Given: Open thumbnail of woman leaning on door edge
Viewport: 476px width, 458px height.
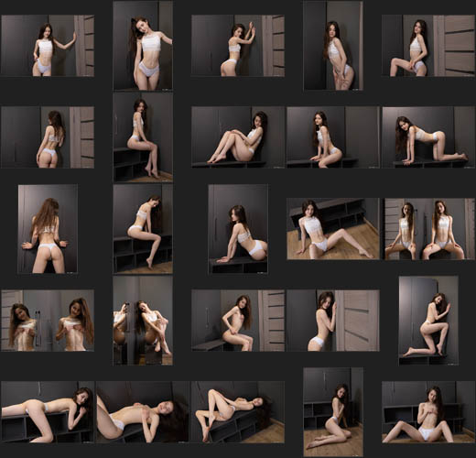Looking at the screenshot, I should coord(333,321).
